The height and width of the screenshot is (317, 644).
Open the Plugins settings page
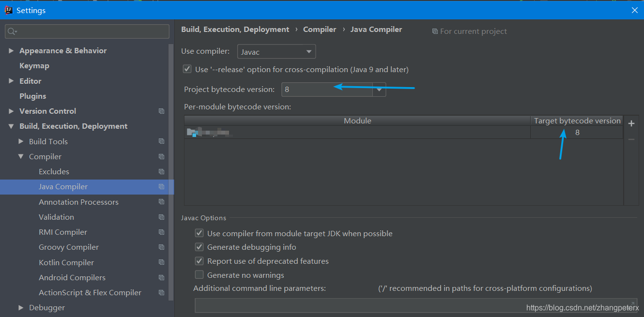coord(33,96)
